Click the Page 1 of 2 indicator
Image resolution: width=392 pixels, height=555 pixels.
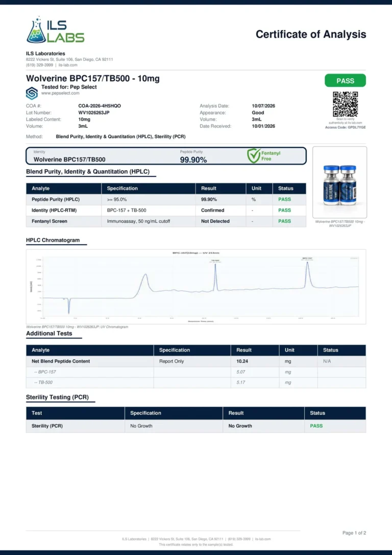(354, 533)
